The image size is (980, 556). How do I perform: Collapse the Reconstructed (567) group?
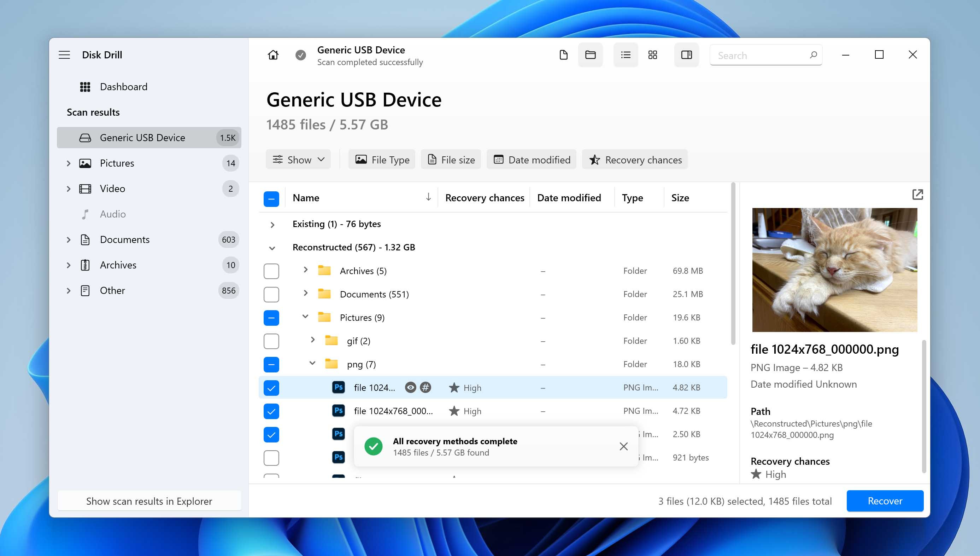point(272,248)
